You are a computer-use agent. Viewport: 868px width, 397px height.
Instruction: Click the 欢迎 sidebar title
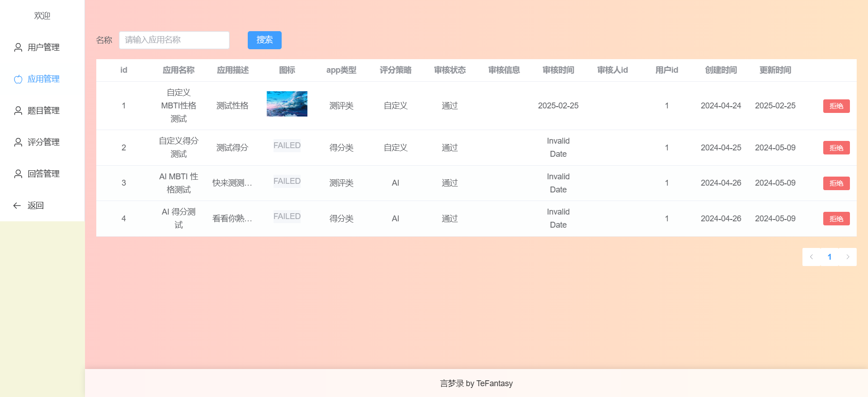pyautogui.click(x=42, y=16)
